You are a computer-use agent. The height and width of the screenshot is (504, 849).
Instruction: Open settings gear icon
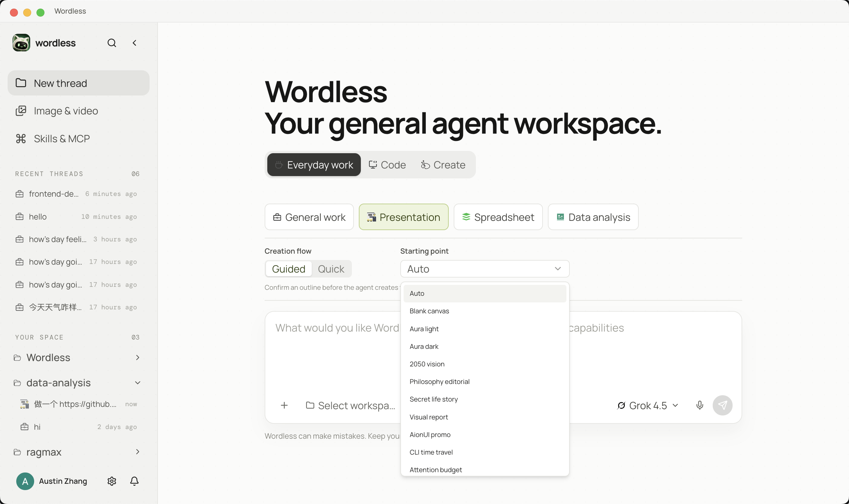[x=112, y=481]
